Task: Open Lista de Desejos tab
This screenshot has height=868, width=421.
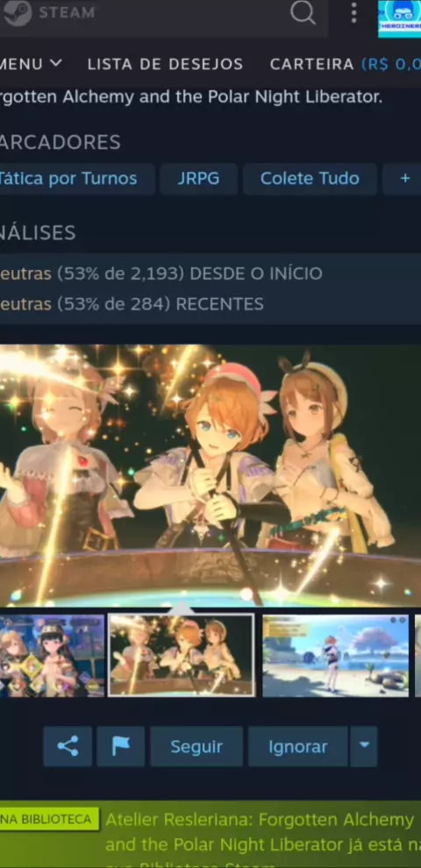Action: [165, 64]
